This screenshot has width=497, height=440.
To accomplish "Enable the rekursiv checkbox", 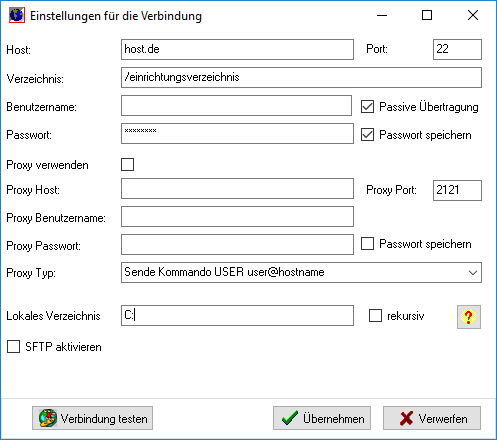I will 375,315.
